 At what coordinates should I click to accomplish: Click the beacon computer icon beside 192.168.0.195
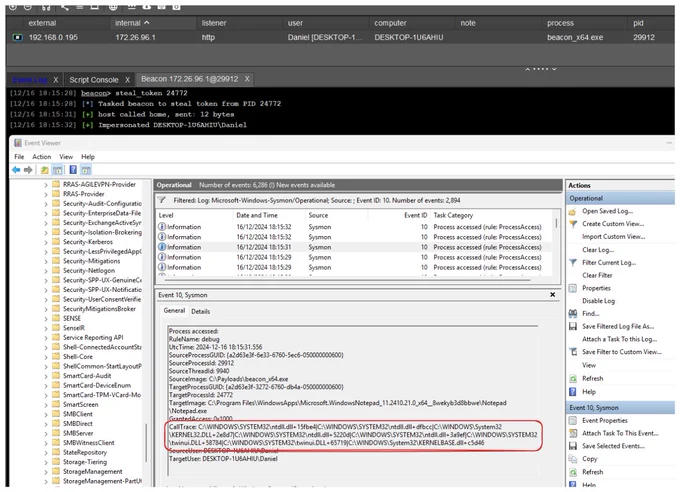click(17, 38)
